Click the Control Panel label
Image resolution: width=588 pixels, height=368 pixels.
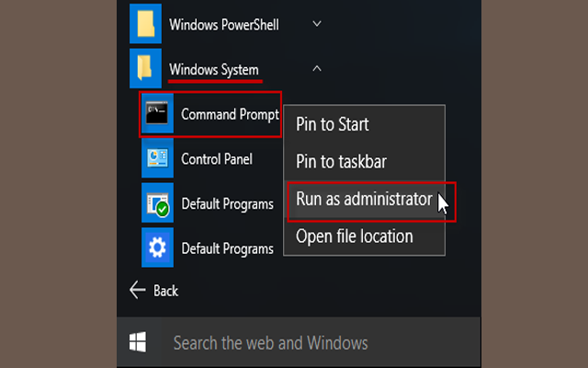[217, 159]
